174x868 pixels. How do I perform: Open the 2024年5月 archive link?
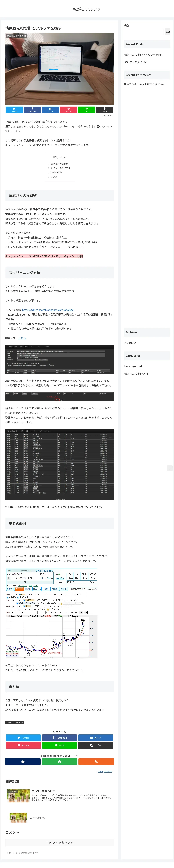(x=130, y=343)
